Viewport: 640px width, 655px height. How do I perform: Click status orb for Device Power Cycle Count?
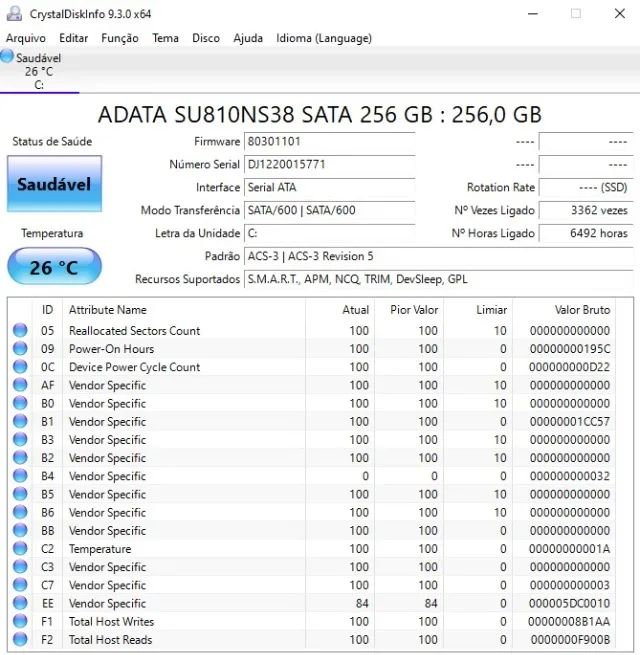pyautogui.click(x=20, y=366)
